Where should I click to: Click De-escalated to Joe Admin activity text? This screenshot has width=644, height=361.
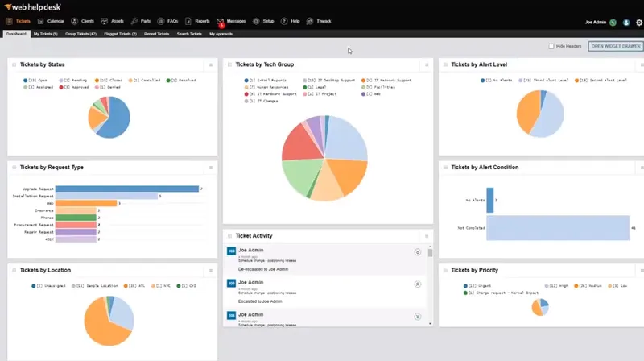[x=263, y=269]
